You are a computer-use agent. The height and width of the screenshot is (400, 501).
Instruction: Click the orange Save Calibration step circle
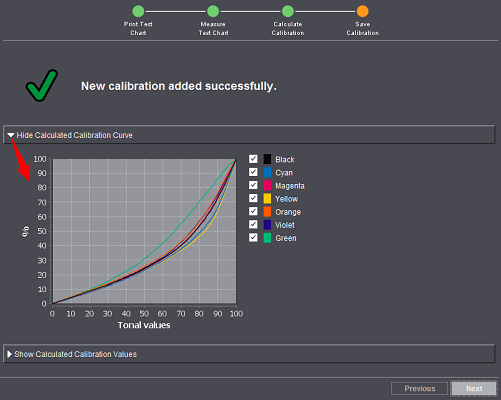click(362, 11)
